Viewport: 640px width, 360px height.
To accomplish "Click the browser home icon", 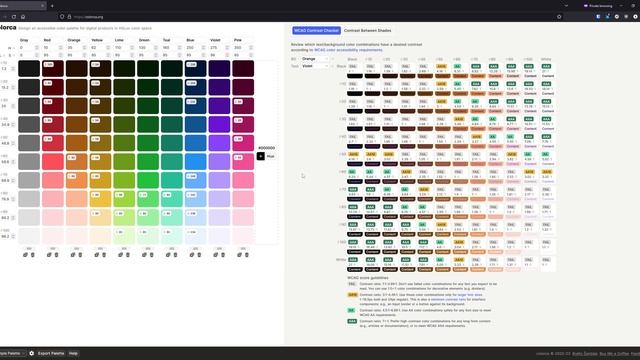I will pos(23,17).
